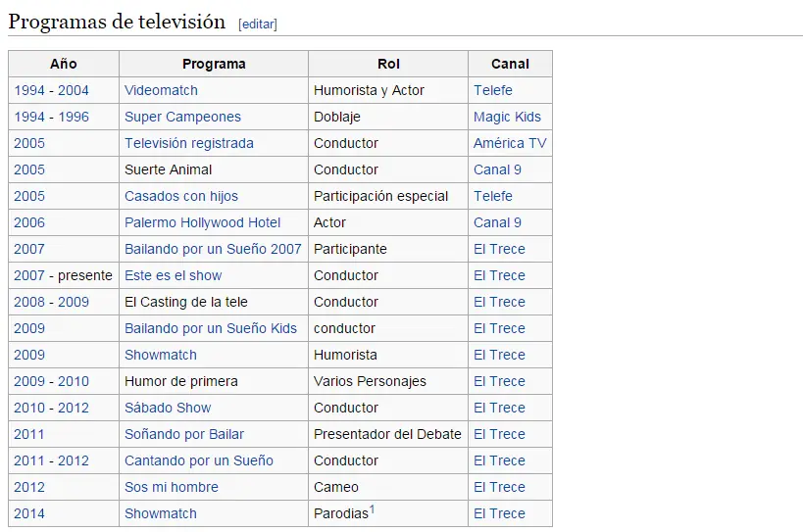803x532 pixels.
Task: Click the El Casting de la tele cell
Action: click(x=214, y=303)
